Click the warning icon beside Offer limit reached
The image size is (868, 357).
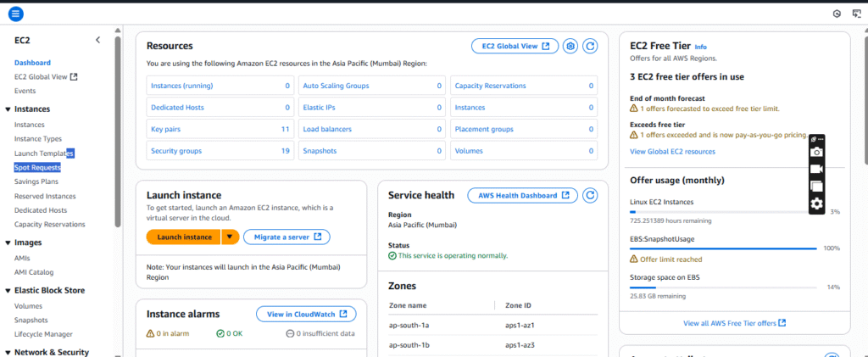[634, 259]
